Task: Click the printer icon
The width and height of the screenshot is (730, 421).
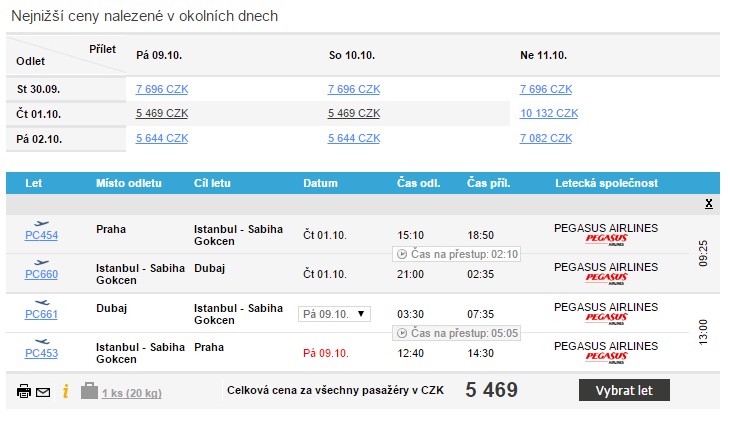Action: coord(24,391)
